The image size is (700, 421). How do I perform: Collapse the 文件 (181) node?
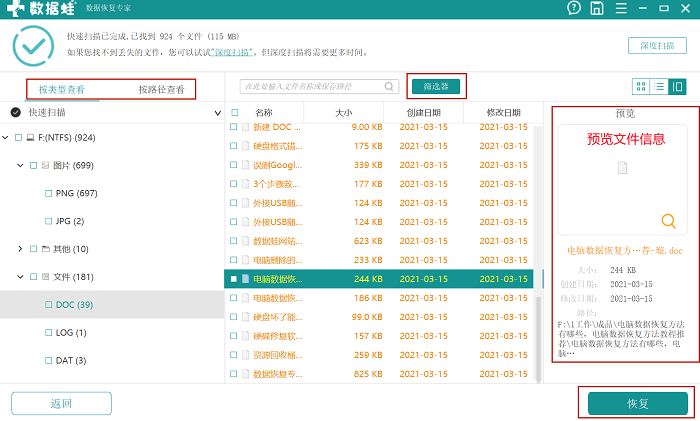pos(20,277)
